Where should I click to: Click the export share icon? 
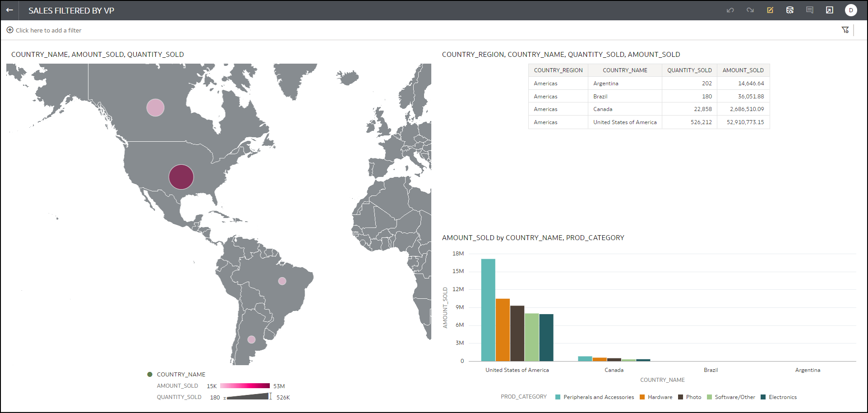pos(830,10)
